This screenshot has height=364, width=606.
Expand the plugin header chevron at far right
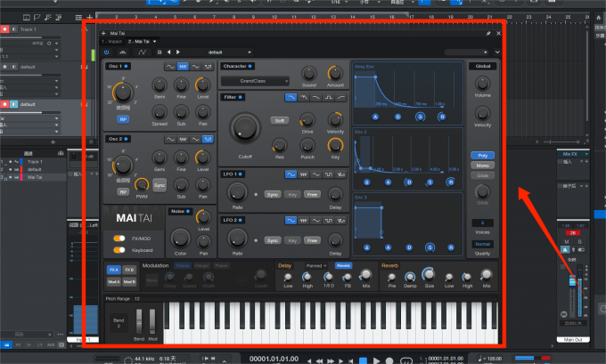tap(497, 53)
